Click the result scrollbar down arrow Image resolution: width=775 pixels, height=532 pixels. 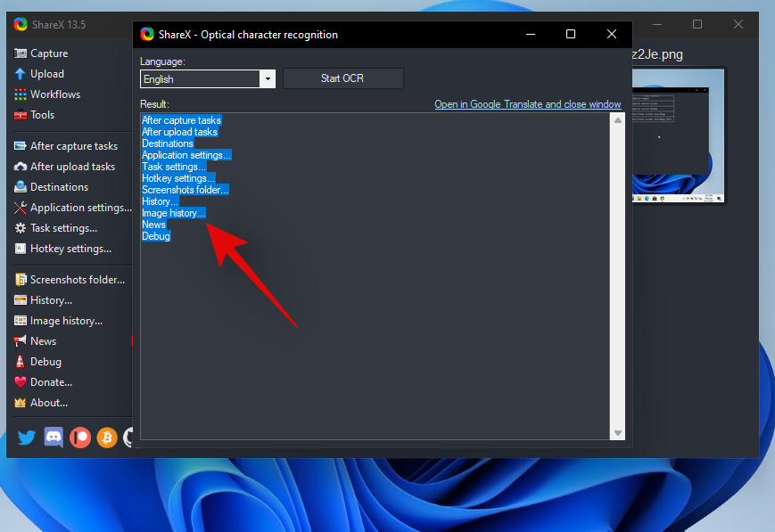click(618, 433)
